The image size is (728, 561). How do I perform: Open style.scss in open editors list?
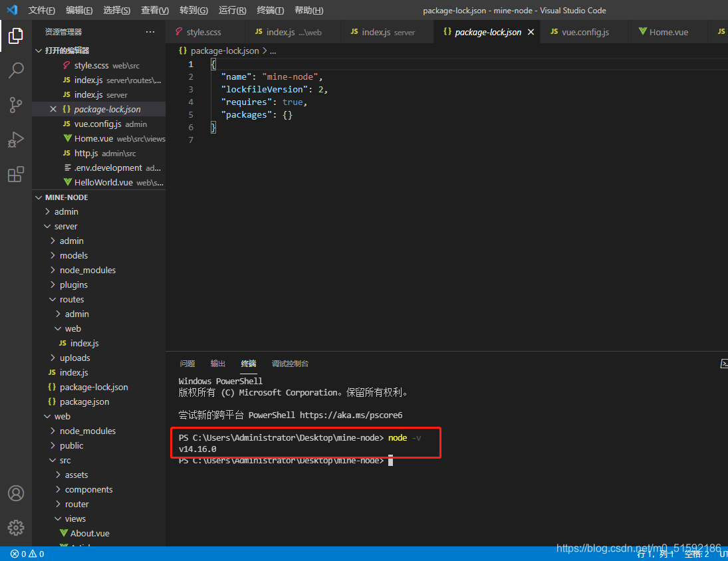coord(99,65)
